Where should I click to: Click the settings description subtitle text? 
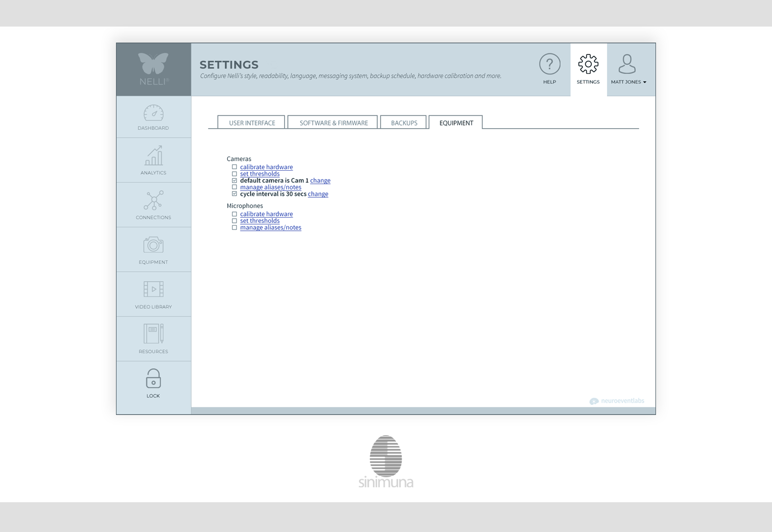pos(351,76)
